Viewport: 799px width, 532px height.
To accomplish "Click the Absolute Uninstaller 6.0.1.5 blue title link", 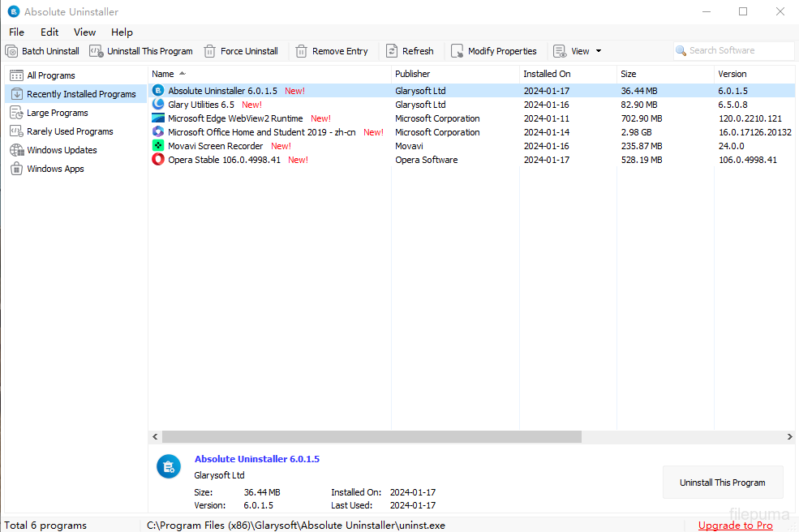I will pyautogui.click(x=257, y=459).
